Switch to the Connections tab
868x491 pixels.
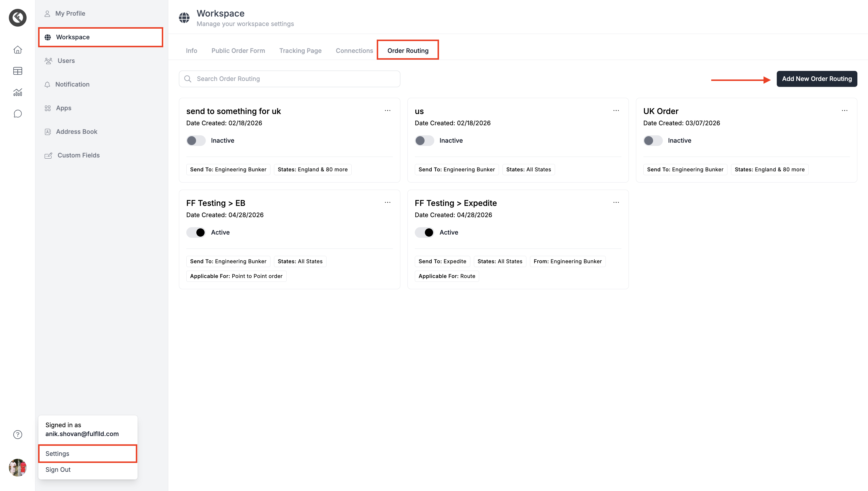point(354,51)
